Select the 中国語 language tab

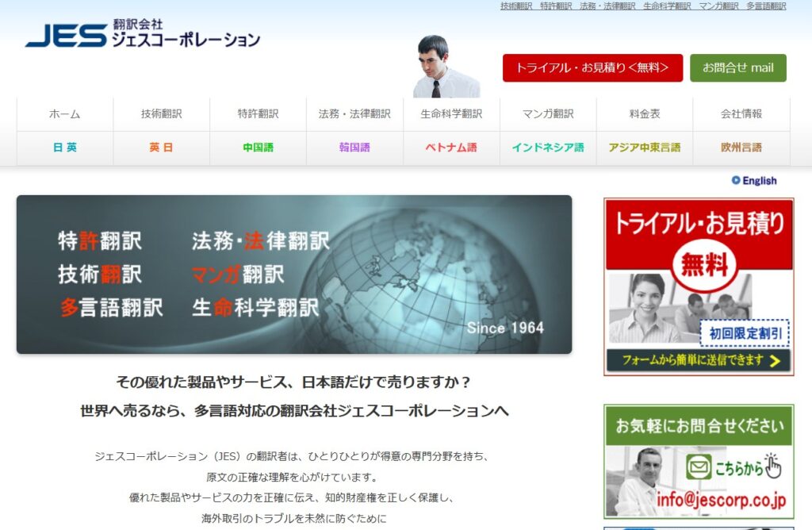pos(258,148)
